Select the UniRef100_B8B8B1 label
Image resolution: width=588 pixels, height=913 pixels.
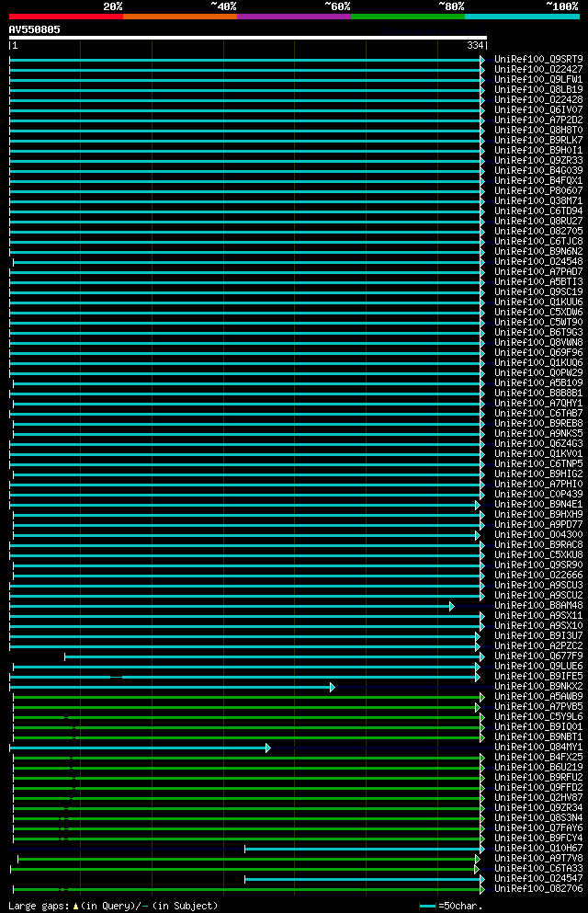pos(538,393)
